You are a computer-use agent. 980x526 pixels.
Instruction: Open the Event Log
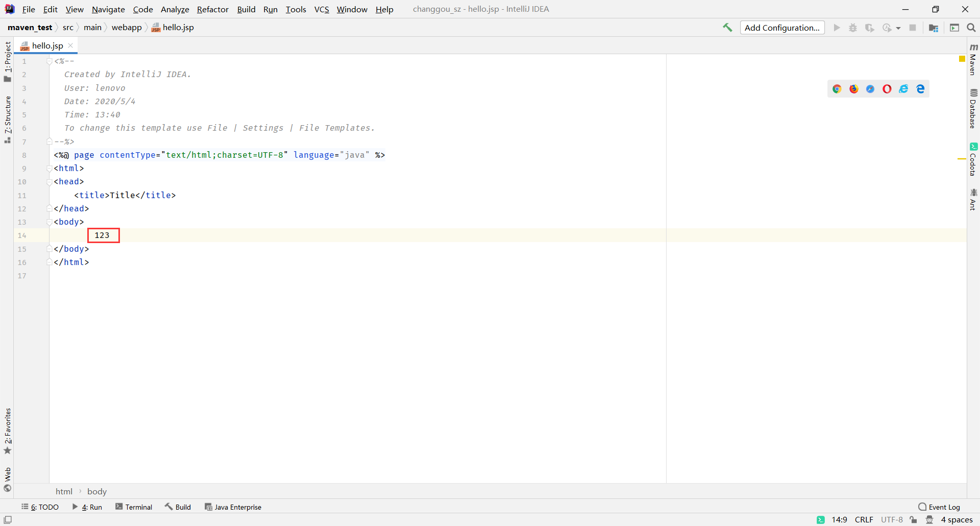pos(939,507)
